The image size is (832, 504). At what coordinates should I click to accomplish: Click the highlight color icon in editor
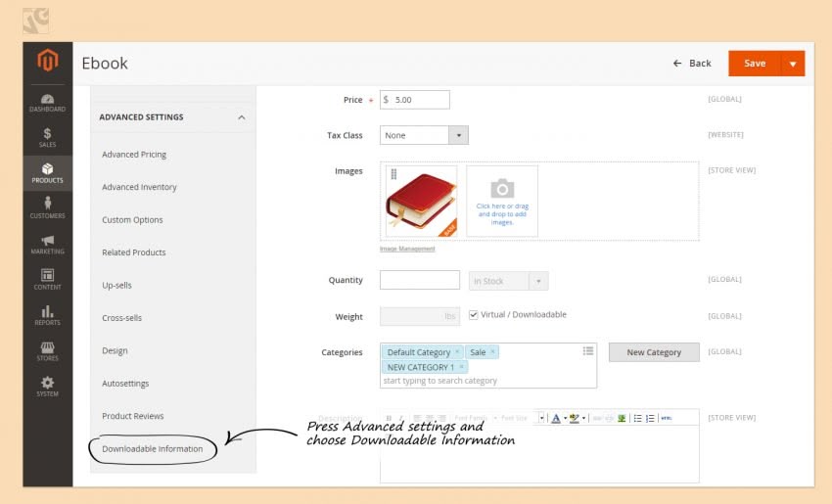point(575,418)
